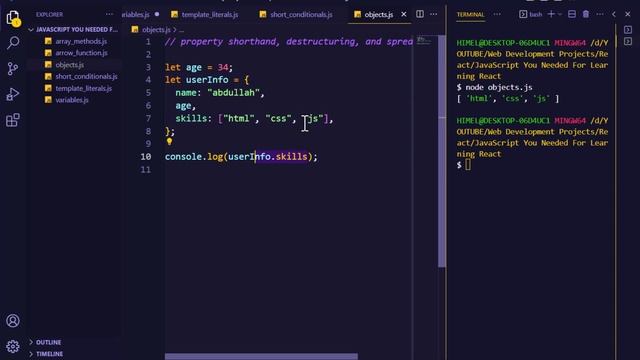The width and height of the screenshot is (640, 360).
Task: Select the objects.js editor tab
Action: (x=378, y=14)
